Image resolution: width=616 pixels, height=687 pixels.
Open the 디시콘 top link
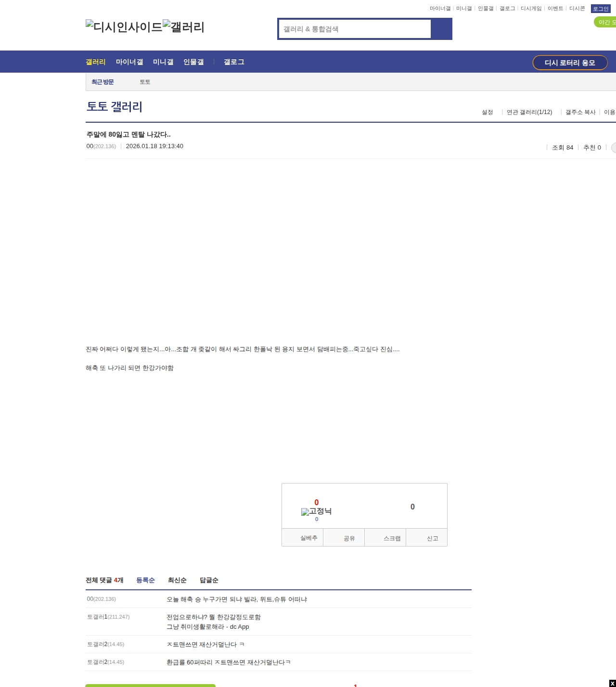(x=577, y=9)
